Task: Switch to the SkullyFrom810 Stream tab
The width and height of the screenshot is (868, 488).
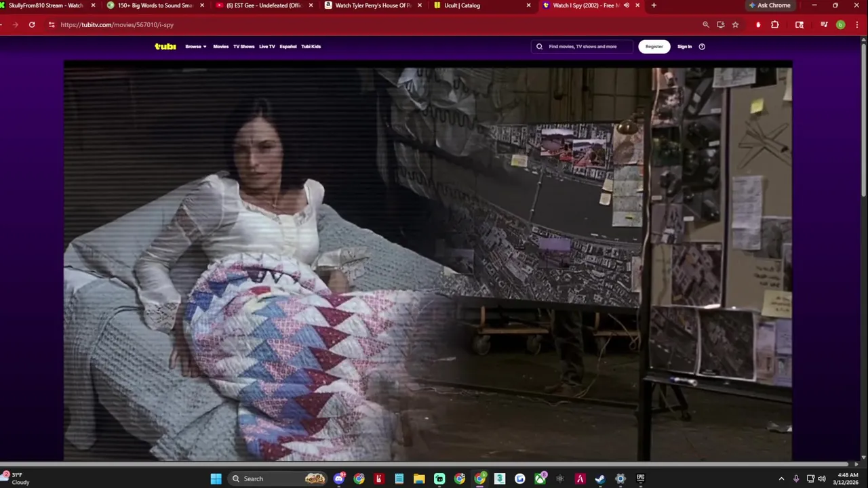Action: click(45, 5)
